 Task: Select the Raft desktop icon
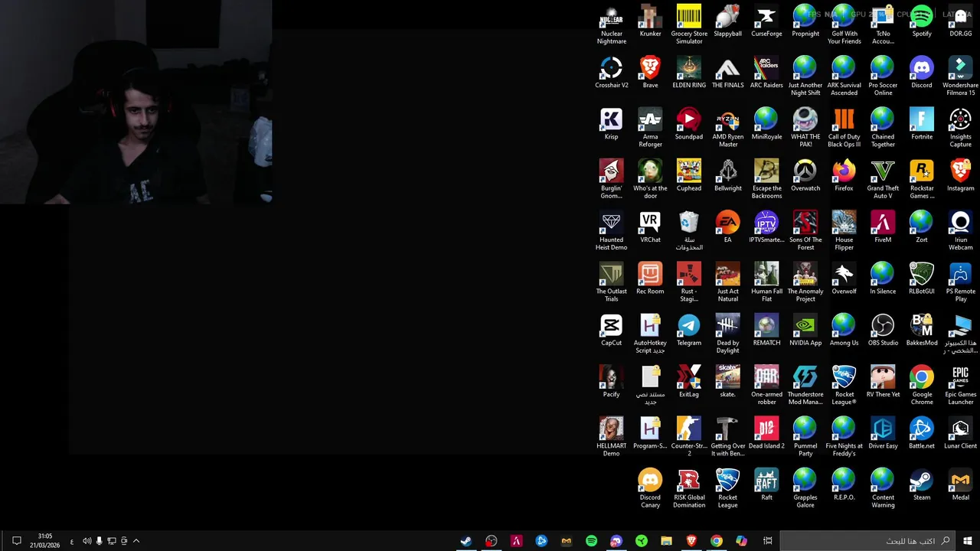(x=766, y=483)
